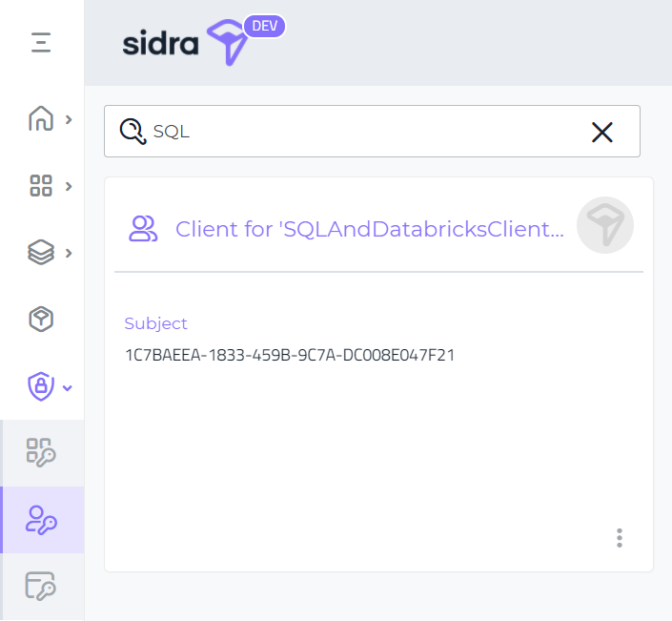Expand the chevron beside the layers icon
Screen dimensions: 672x621
click(x=69, y=253)
